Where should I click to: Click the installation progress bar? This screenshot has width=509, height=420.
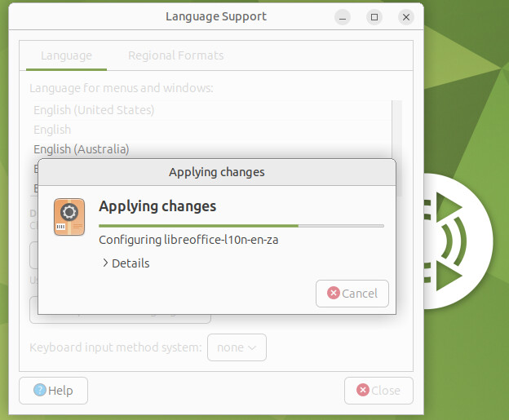(x=241, y=226)
